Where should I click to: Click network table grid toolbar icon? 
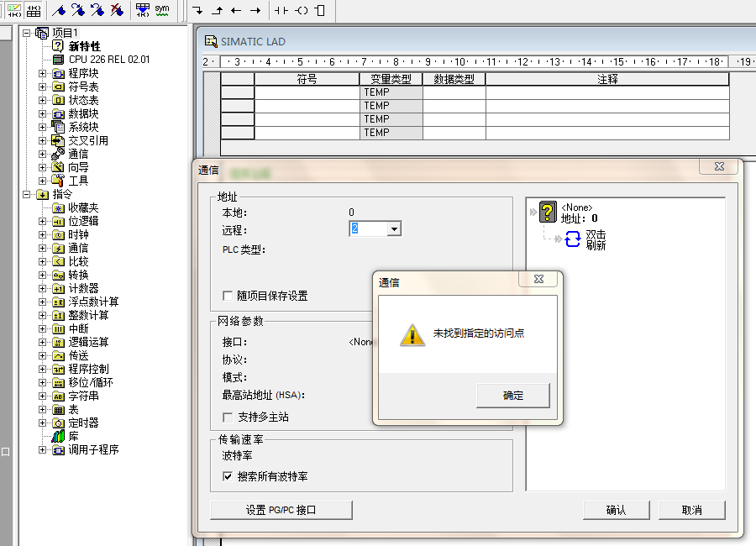click(34, 10)
